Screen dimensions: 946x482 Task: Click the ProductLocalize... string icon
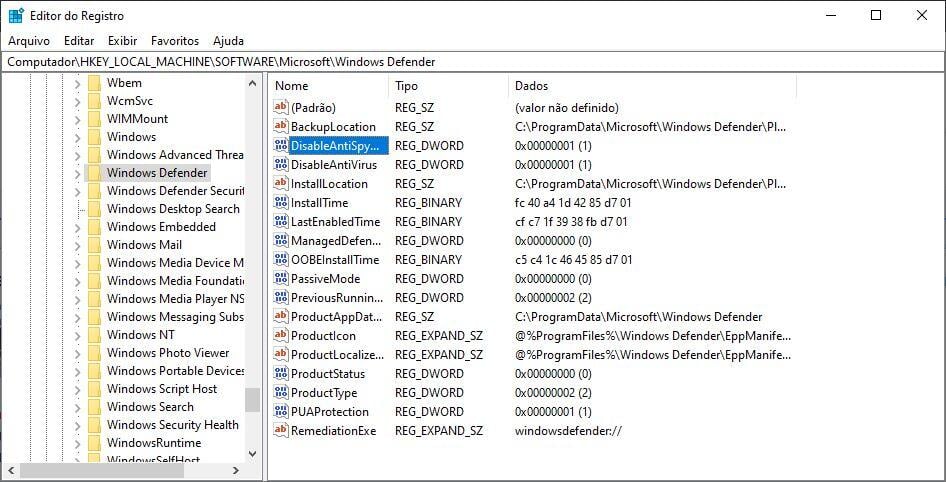point(281,354)
